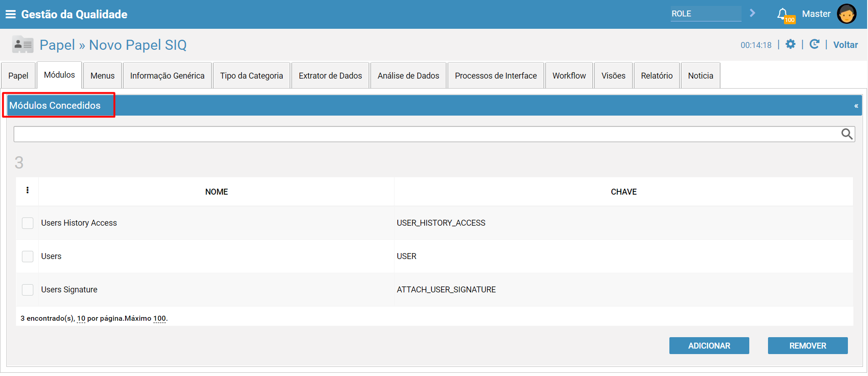The width and height of the screenshot is (868, 376).
Task: Open the Master user avatar
Action: [x=847, y=14]
